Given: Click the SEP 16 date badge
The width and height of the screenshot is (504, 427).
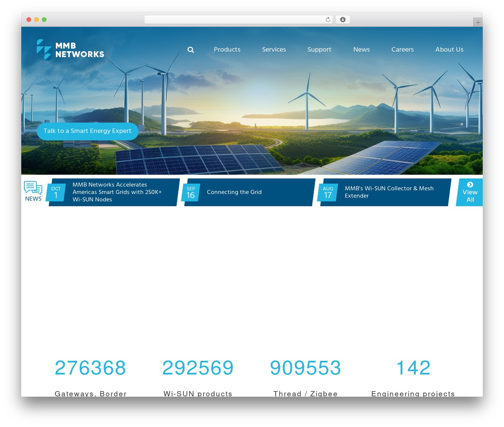Looking at the screenshot, I should tap(191, 193).
